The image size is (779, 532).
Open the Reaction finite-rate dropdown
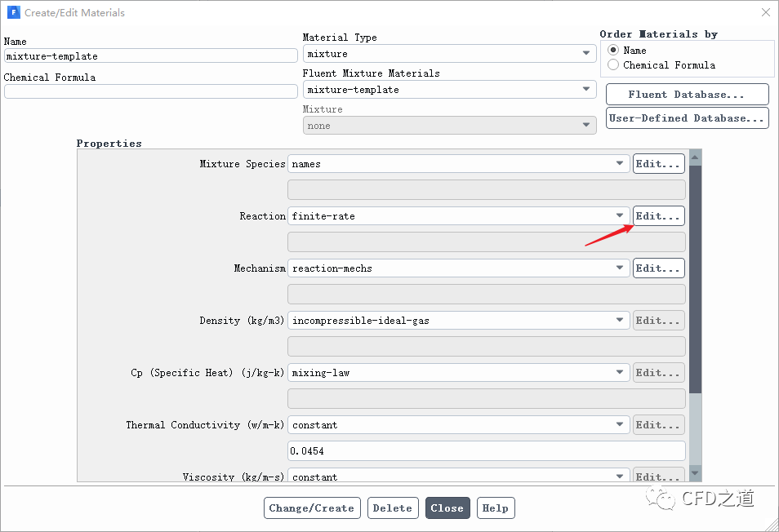(x=458, y=216)
